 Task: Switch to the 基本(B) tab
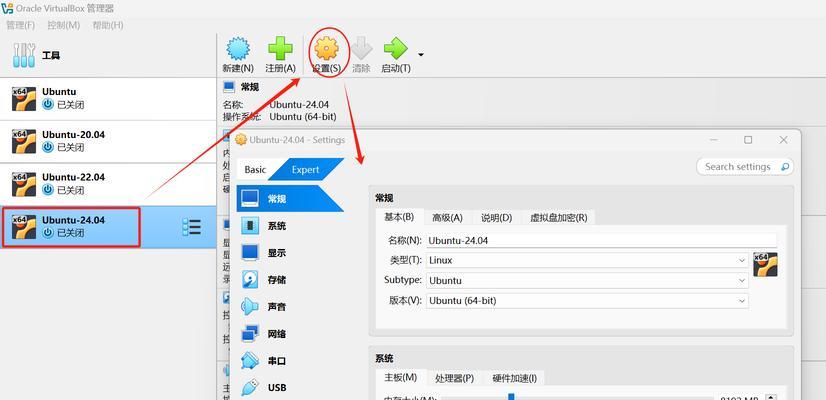click(x=399, y=217)
